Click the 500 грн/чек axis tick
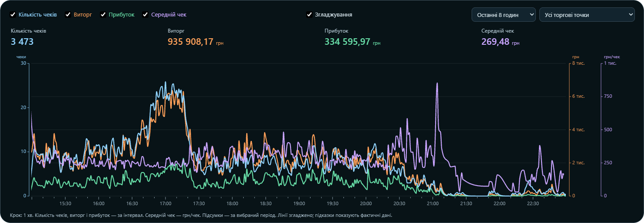 [608, 130]
